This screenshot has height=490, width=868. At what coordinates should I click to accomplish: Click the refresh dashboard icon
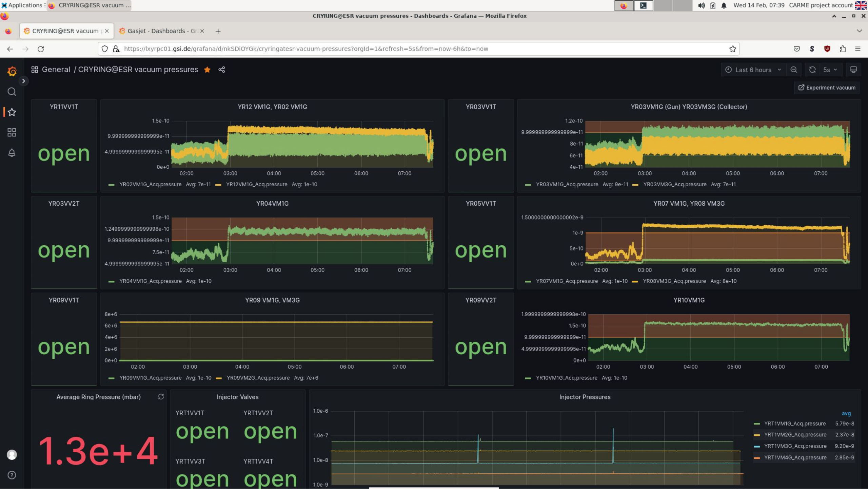click(x=812, y=70)
